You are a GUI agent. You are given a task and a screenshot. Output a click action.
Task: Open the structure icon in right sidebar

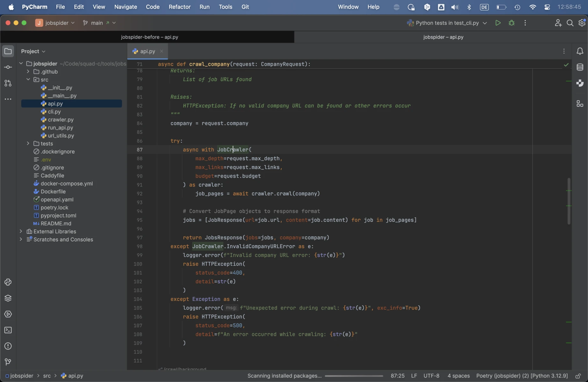point(580,104)
